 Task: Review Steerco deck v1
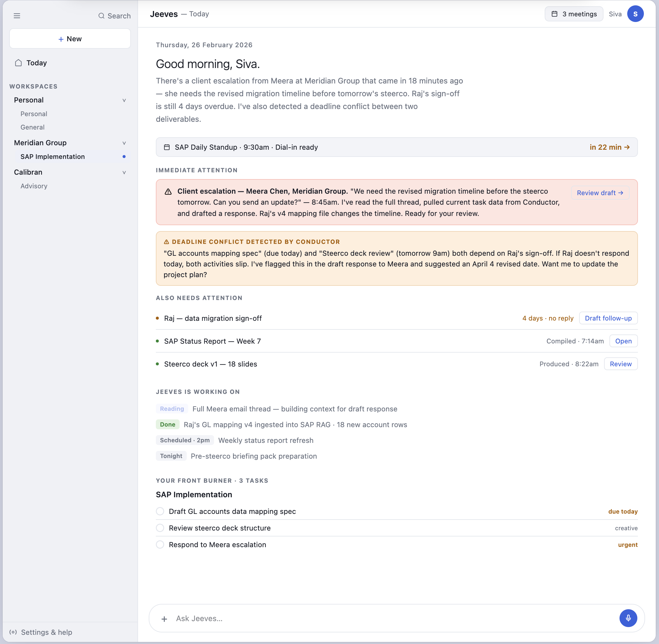click(620, 364)
